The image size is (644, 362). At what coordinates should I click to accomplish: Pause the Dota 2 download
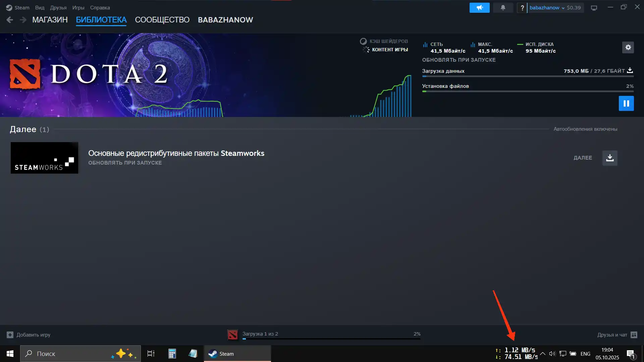(626, 103)
